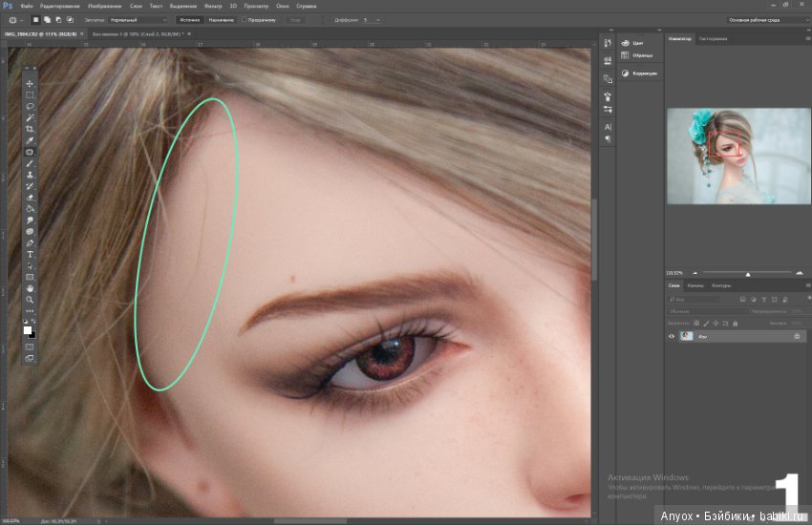
Task: Switch to the Гистограмма tab
Action: [713, 39]
